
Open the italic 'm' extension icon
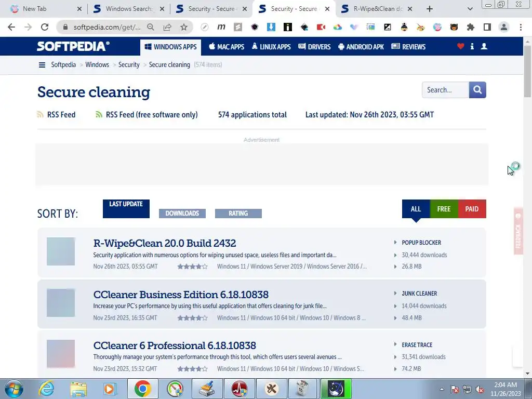[221, 27]
